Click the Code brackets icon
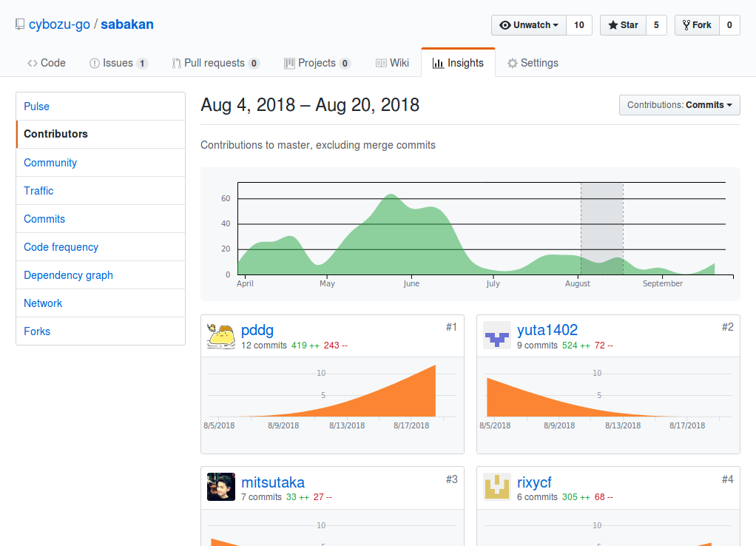This screenshot has height=546, width=756. (x=33, y=63)
